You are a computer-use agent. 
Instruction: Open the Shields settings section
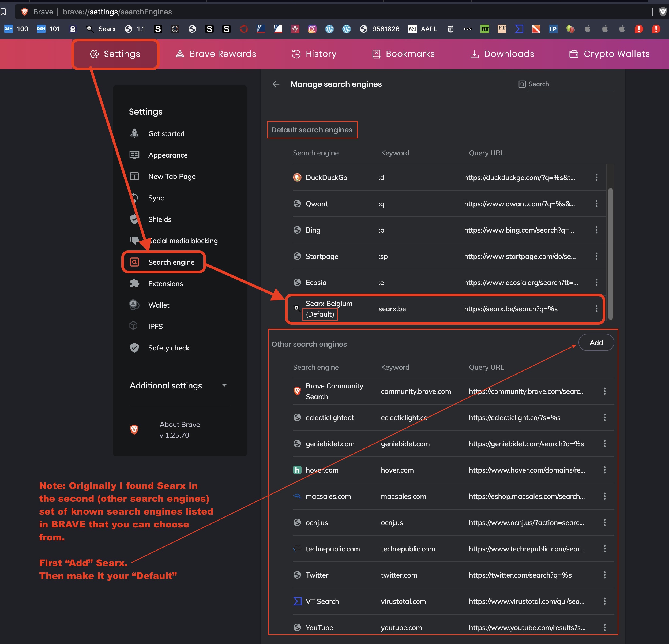pos(159,219)
